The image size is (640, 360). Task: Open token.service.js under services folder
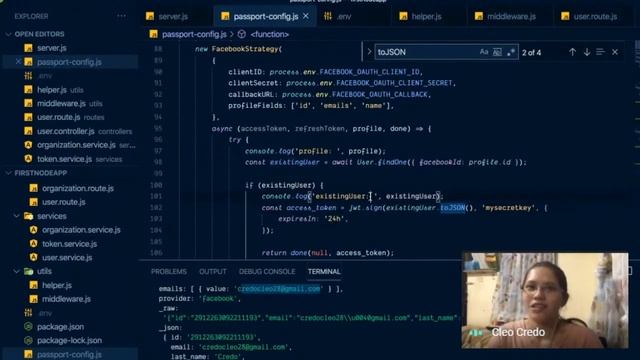coord(69,244)
